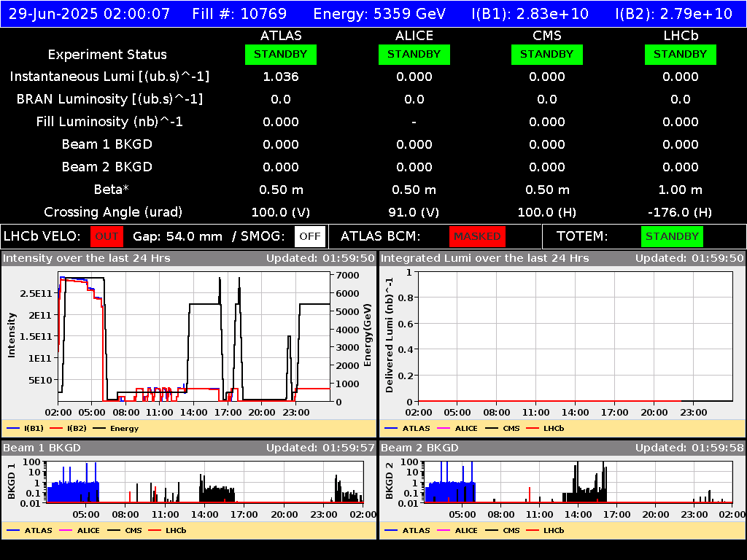Click the 'Crossing Angle (urad)' row label
The image size is (747, 560).
[x=113, y=212]
